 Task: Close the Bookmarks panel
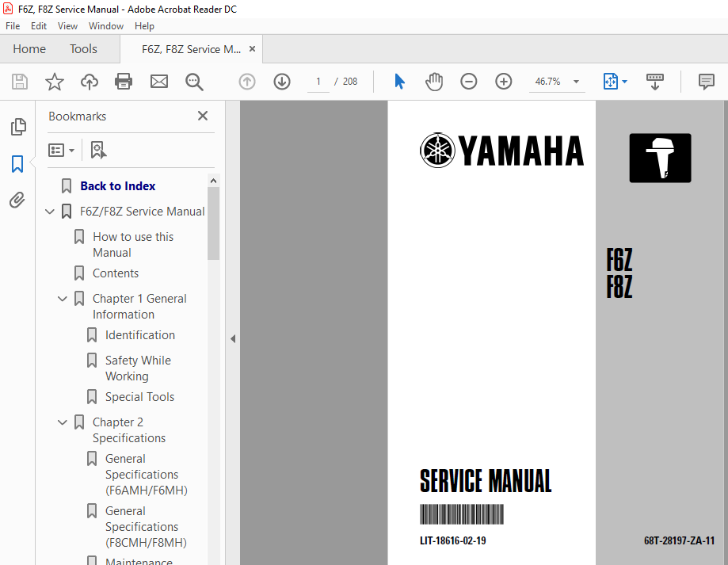203,116
